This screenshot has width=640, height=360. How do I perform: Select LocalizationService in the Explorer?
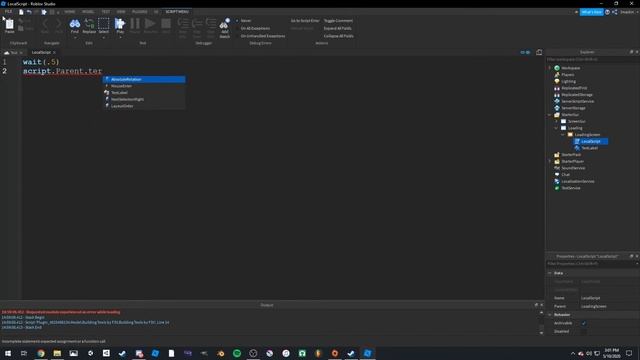pos(578,181)
